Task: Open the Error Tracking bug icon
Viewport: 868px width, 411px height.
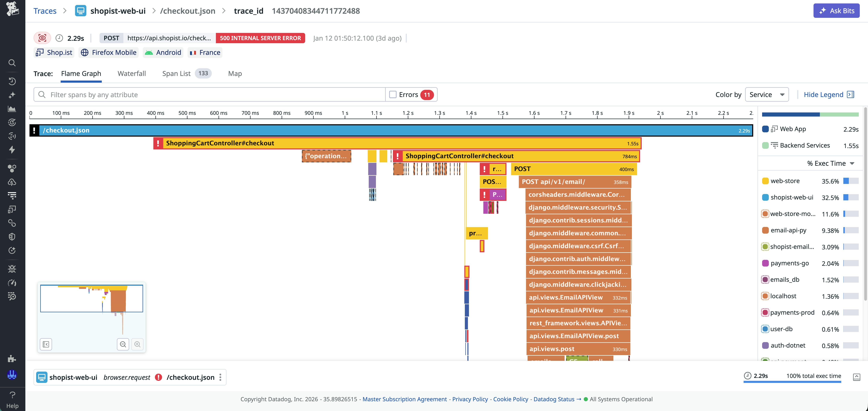Action: 12,268
